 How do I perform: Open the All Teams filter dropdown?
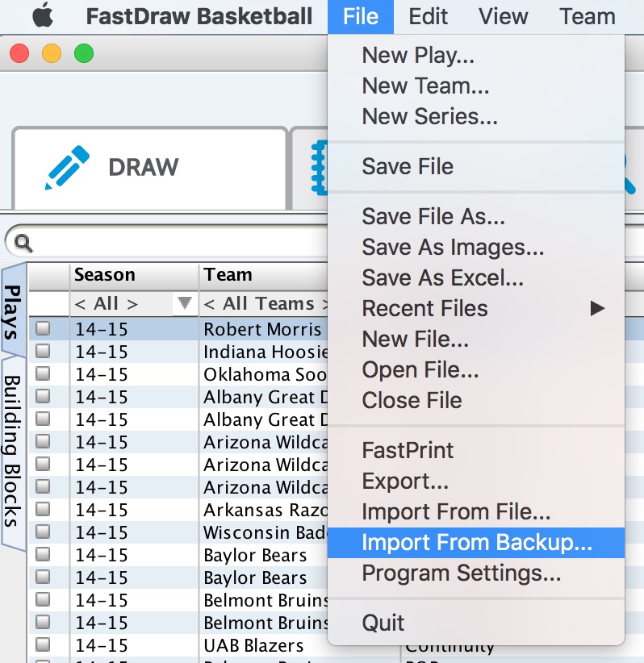(264, 303)
